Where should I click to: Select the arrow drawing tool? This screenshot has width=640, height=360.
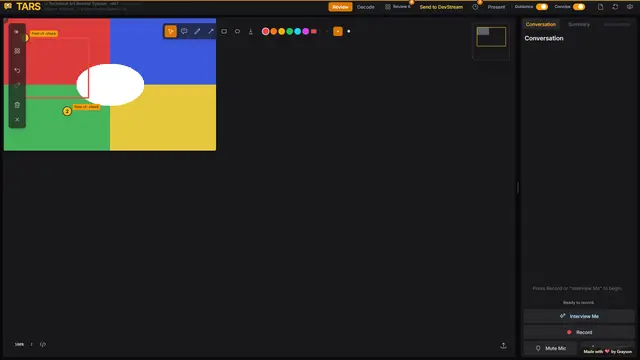211,31
